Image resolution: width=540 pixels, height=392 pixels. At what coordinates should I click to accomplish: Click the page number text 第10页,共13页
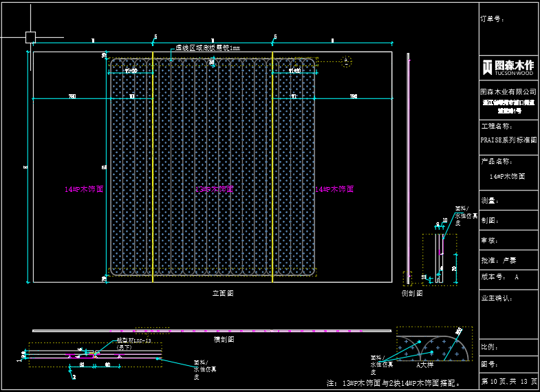pyautogui.click(x=508, y=382)
